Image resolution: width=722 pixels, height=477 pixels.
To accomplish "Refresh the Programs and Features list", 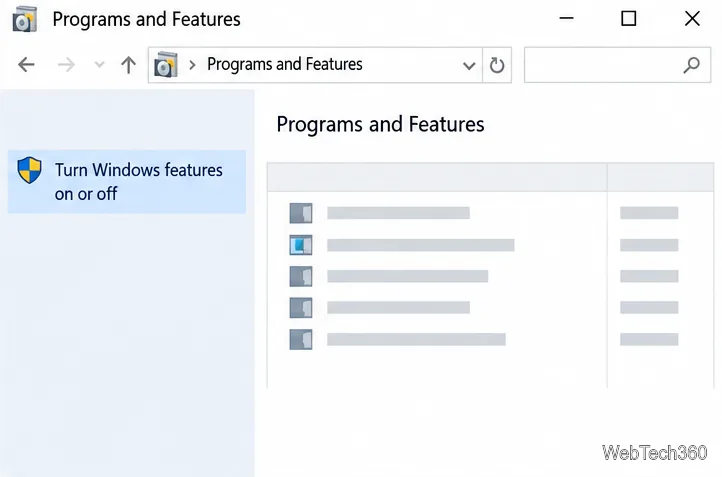I will (x=497, y=65).
